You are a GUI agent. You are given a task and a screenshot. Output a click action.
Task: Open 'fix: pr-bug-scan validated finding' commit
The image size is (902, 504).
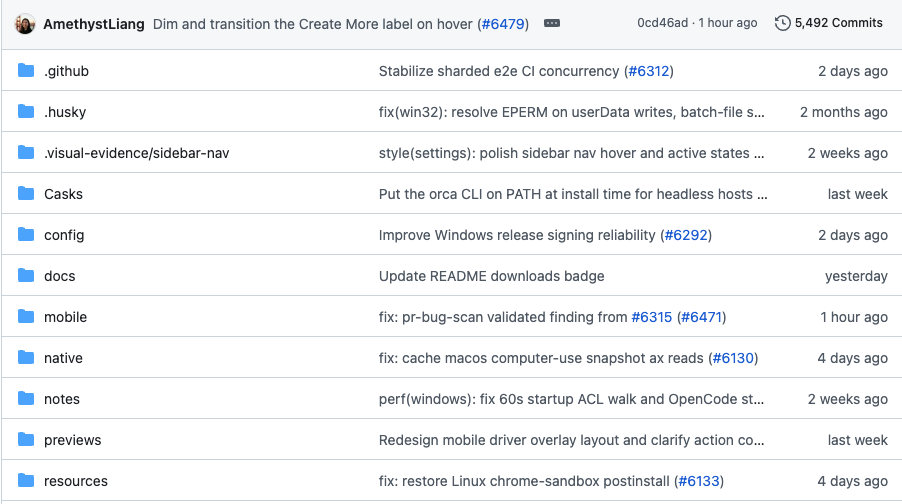[x=503, y=317]
